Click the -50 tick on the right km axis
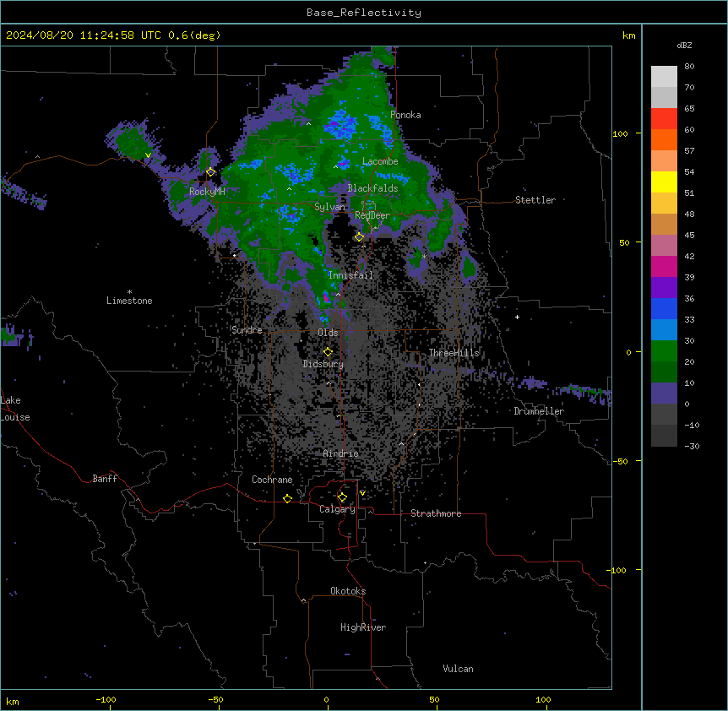This screenshot has height=711, width=728. pyautogui.click(x=620, y=461)
